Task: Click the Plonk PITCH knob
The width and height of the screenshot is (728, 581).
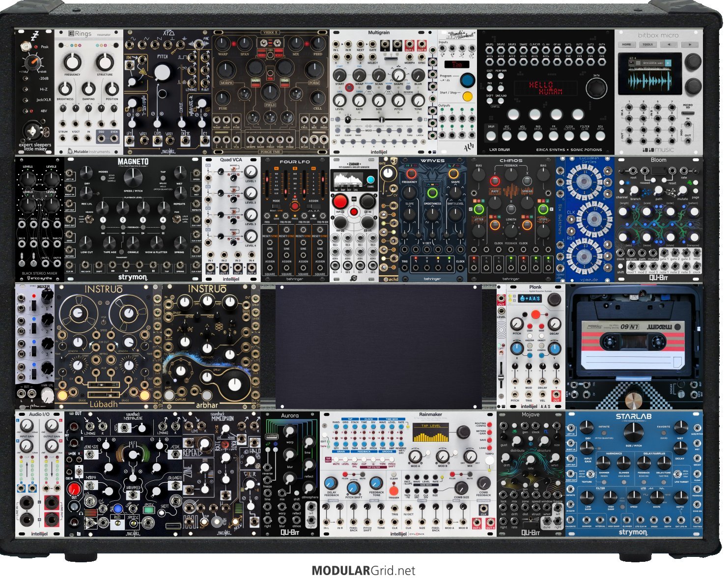Action: [x=517, y=324]
